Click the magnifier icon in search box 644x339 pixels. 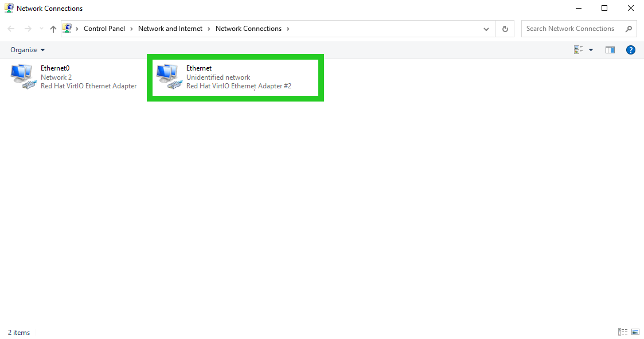click(629, 29)
